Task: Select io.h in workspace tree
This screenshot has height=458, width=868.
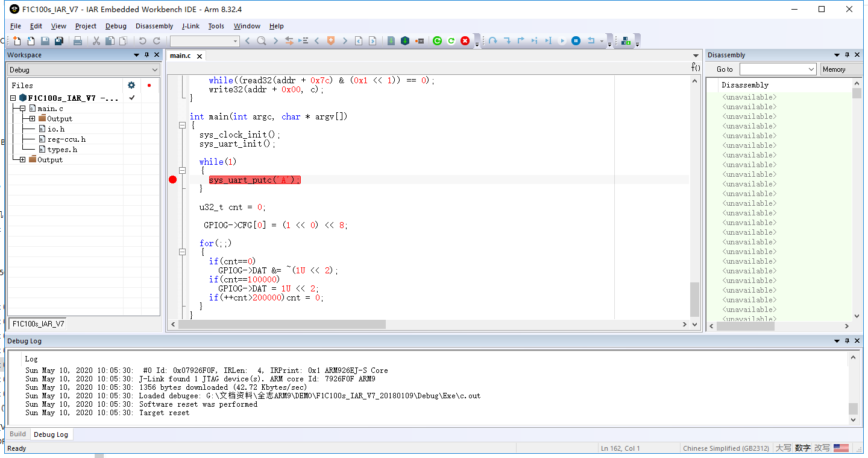Action: 55,129
